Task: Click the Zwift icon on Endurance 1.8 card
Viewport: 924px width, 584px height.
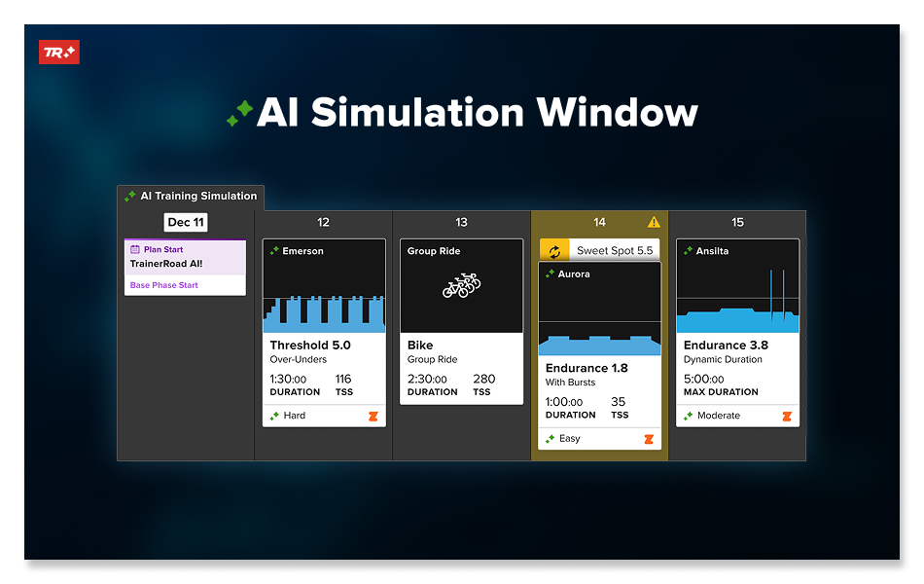Action: pos(649,439)
